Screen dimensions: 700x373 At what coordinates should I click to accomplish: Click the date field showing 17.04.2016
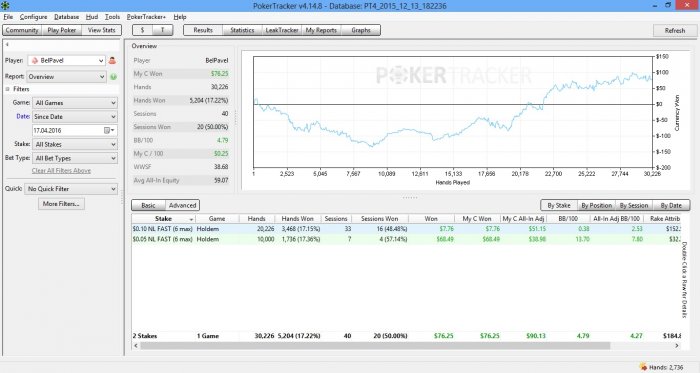67,130
